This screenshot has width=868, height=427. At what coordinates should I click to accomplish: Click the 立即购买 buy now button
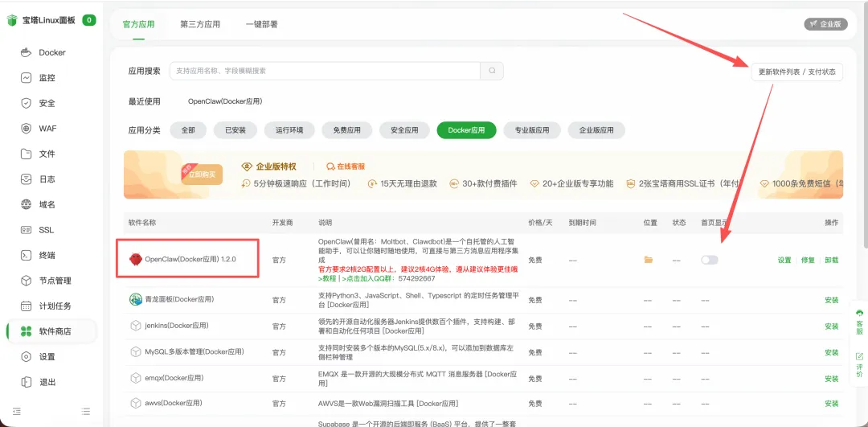click(202, 174)
